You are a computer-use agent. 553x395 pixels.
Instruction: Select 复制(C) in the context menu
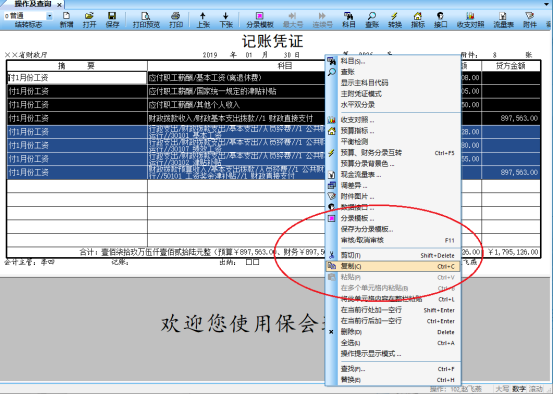tap(394, 267)
